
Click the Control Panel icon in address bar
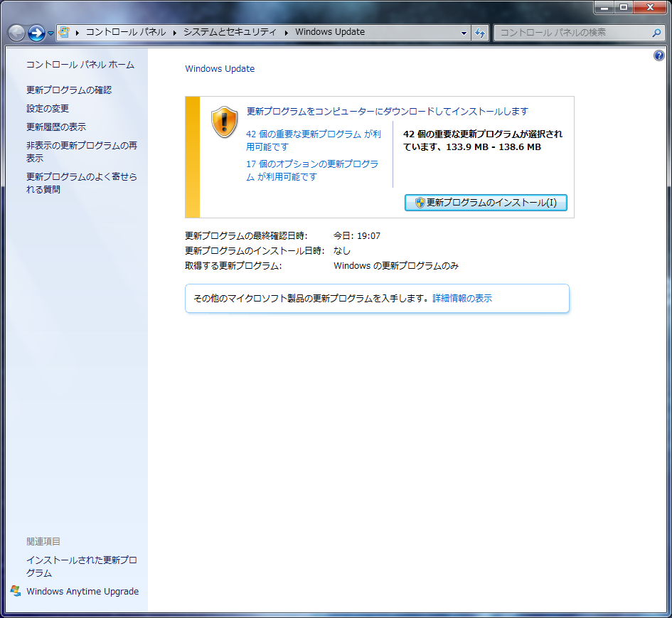click(64, 32)
